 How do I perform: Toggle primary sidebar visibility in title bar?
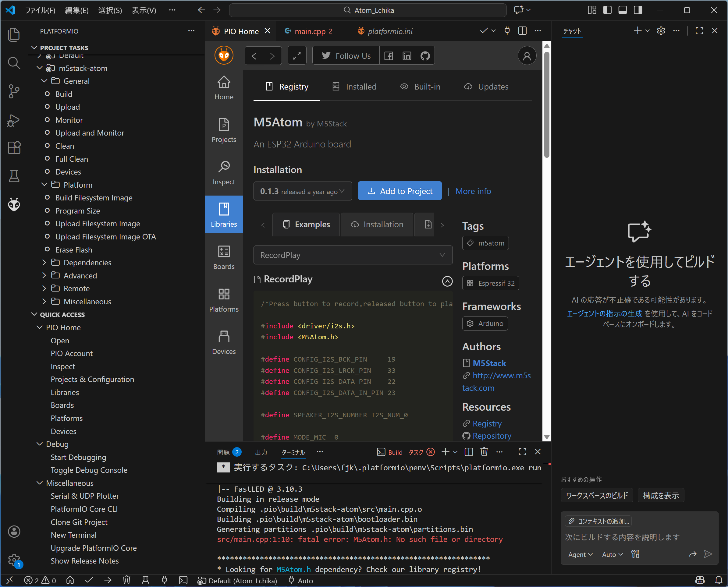[607, 10]
